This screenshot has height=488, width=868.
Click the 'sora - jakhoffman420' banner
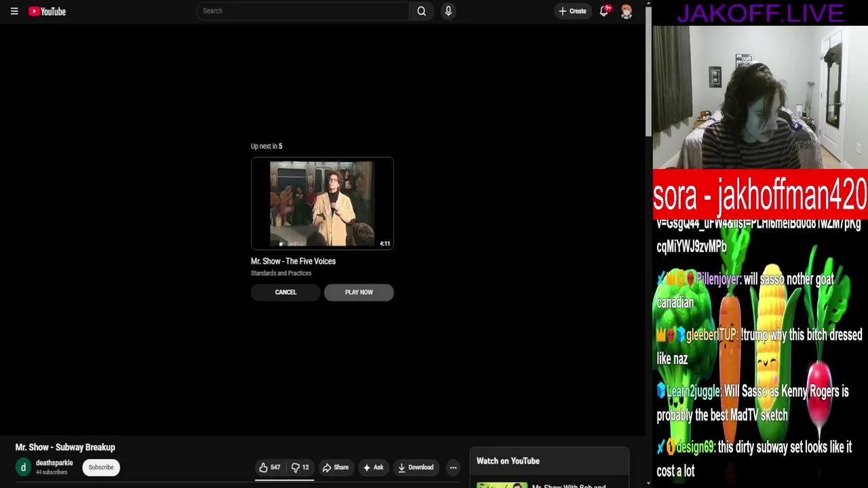[x=760, y=195]
